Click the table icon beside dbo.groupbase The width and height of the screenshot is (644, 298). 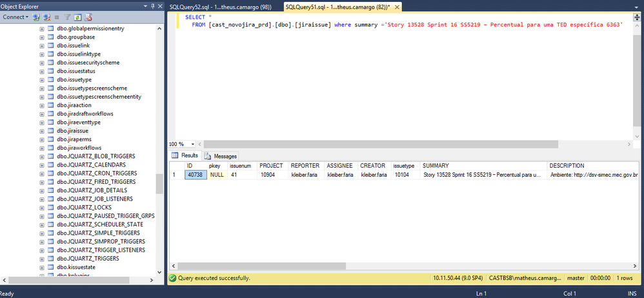click(51, 37)
